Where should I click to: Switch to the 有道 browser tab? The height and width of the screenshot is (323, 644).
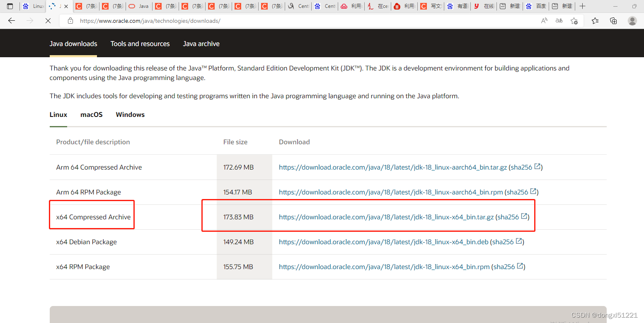[458, 6]
